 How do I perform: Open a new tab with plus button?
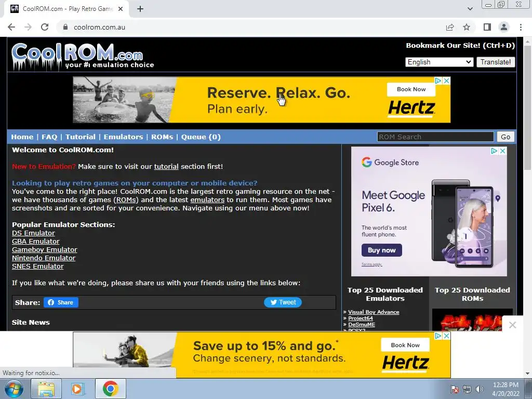(140, 9)
